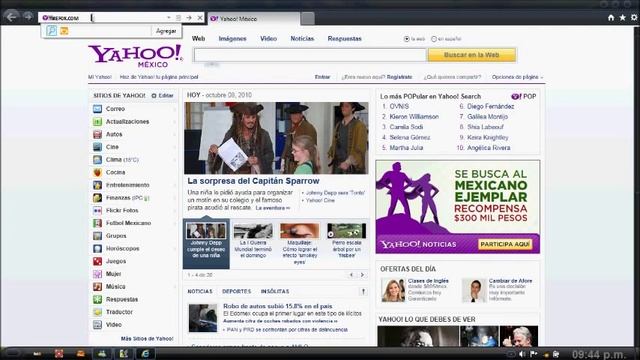Open the address bar dropdown arrow
Image resolution: width=640 pixels, height=360 pixels.
[169, 18]
